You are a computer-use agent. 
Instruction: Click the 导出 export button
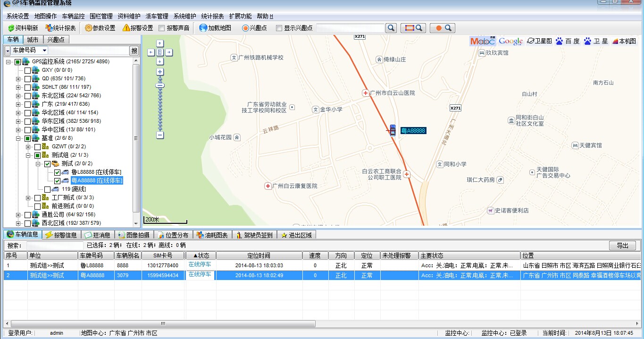(x=622, y=246)
